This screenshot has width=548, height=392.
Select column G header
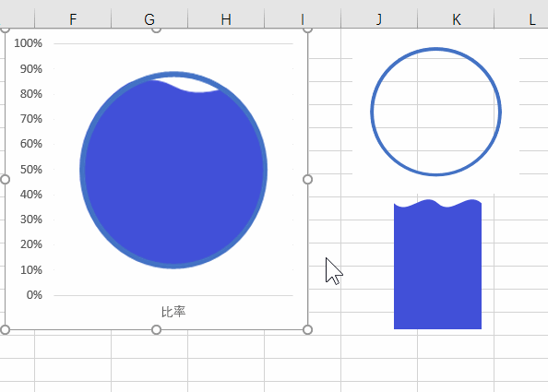click(149, 18)
